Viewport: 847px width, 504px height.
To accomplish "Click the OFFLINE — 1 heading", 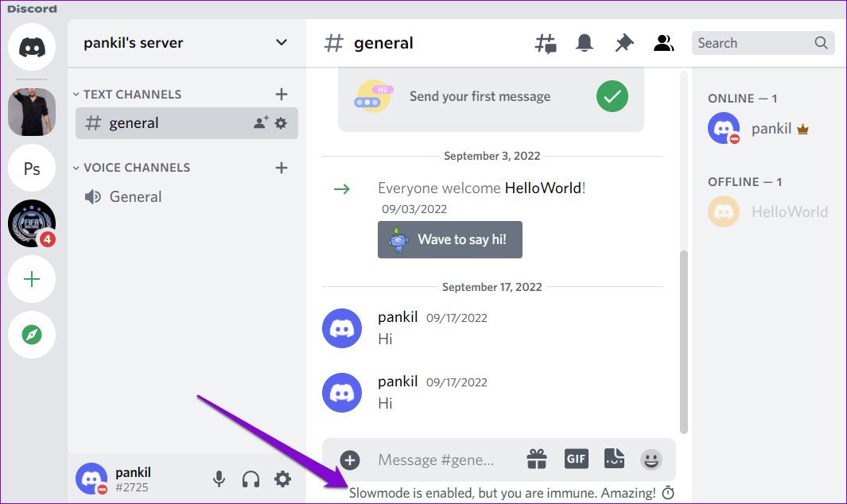I will click(745, 182).
